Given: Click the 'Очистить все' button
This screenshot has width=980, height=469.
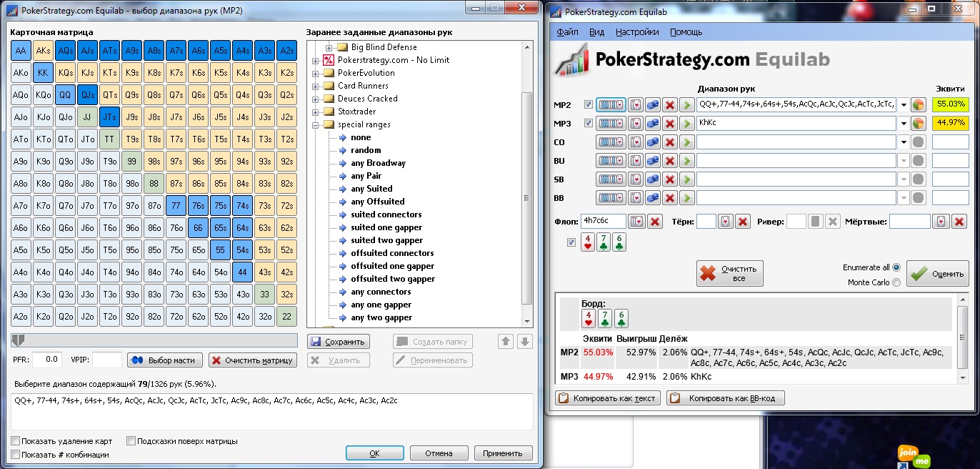Looking at the screenshot, I should [730, 274].
